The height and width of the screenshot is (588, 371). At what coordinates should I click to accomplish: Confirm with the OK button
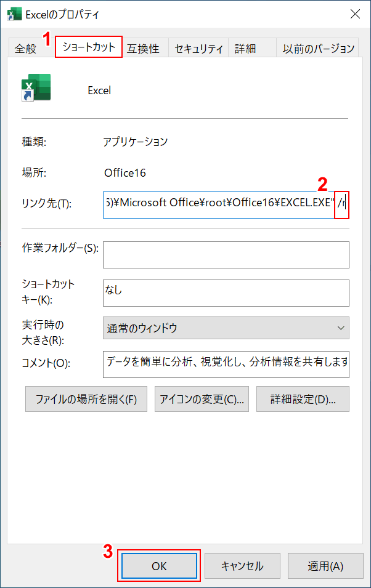click(159, 566)
